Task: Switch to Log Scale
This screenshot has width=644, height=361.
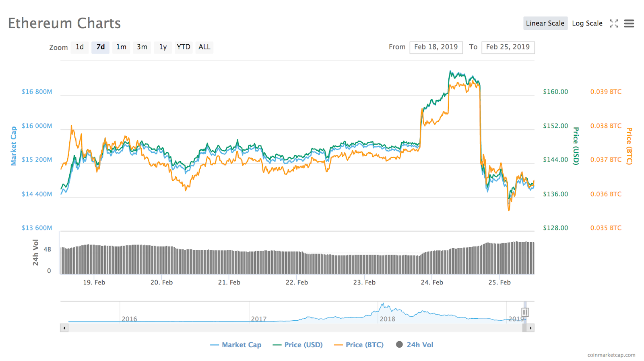Action: (587, 23)
